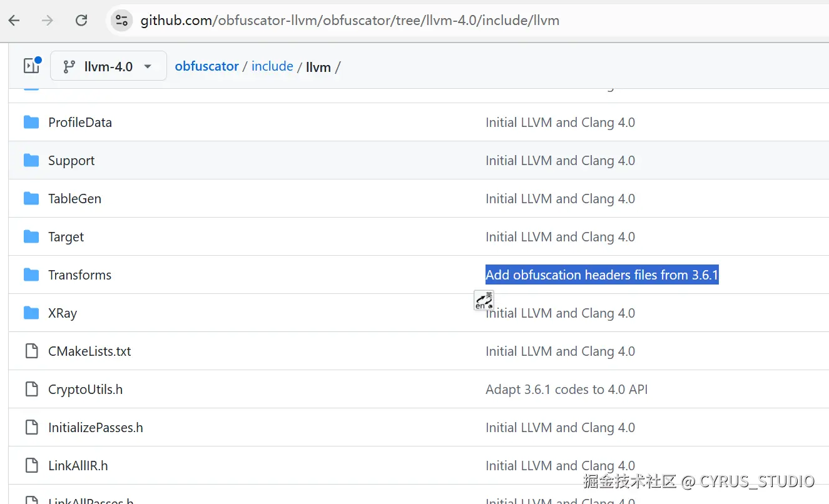This screenshot has height=504, width=829.
Task: Click ProfileData's 'Initial LLVM and Clang 4.0' commit
Action: coord(560,123)
